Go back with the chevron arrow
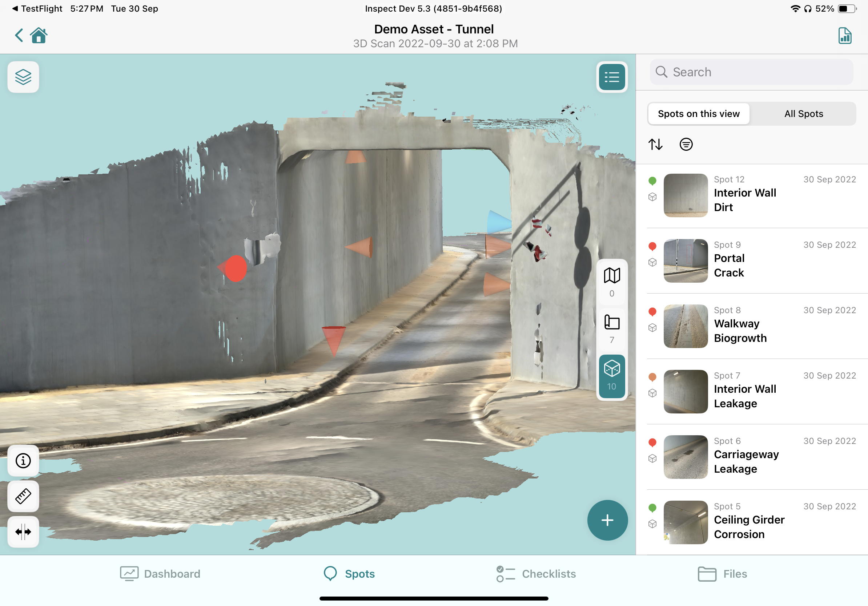The height and width of the screenshot is (606, 868). coord(19,36)
